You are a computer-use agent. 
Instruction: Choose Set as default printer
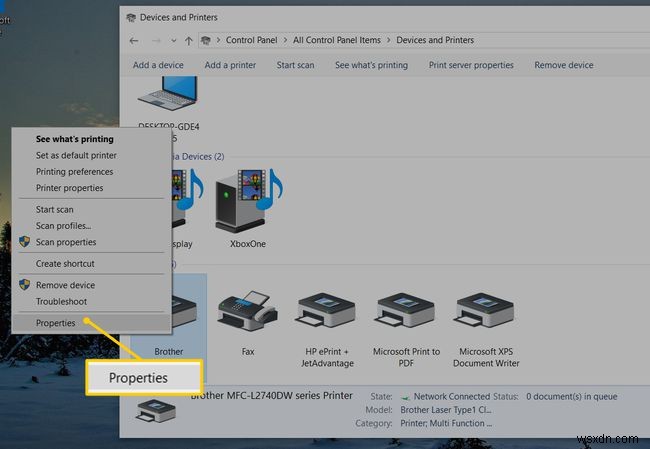click(76, 155)
